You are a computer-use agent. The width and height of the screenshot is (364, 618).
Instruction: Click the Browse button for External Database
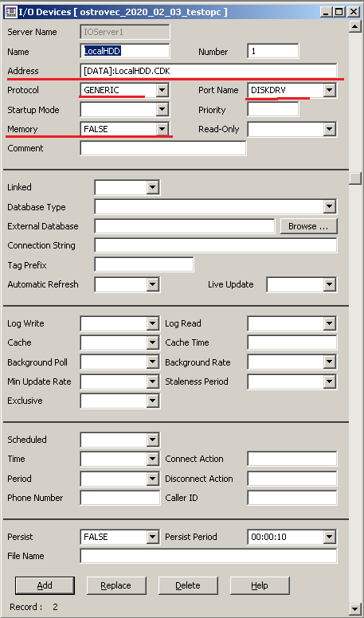tap(308, 226)
